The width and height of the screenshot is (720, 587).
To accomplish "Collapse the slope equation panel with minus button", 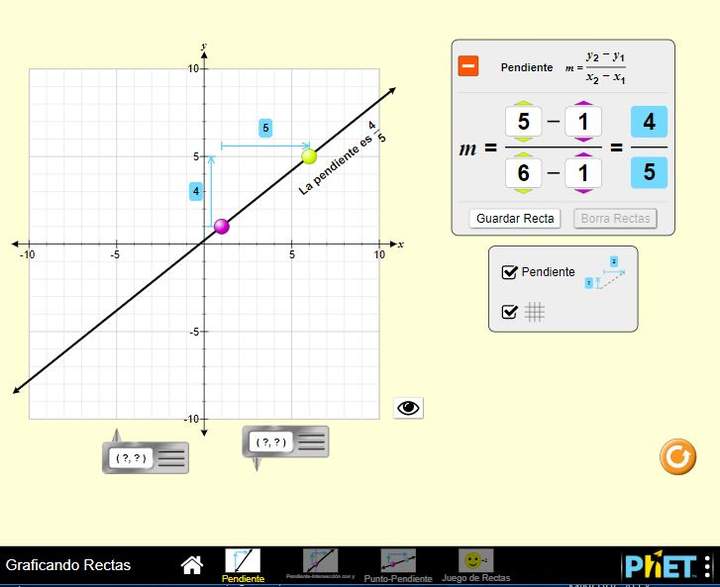I will pyautogui.click(x=468, y=67).
